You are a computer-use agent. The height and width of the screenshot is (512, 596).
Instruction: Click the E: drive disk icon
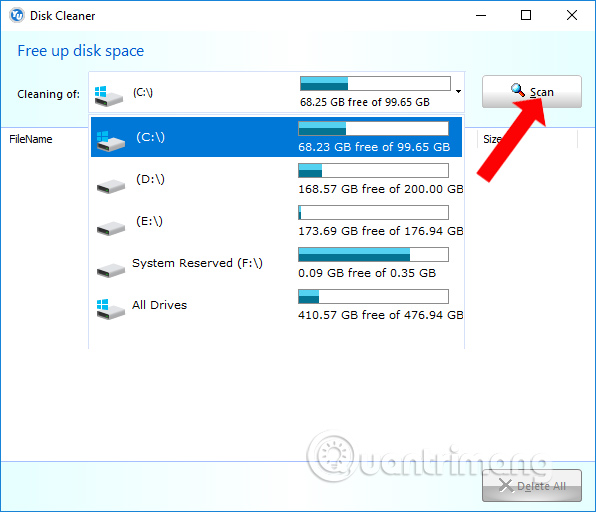pos(111,228)
